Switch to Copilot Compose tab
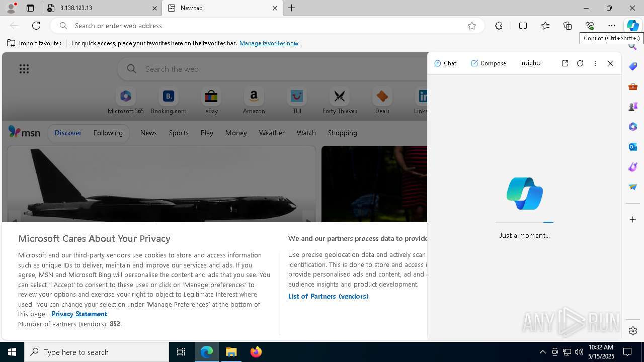 pyautogui.click(x=489, y=63)
